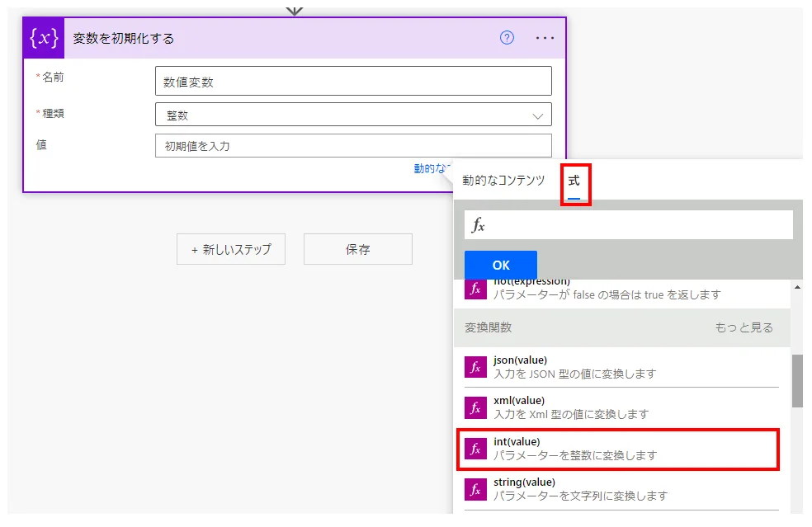
Task: Expand 変換関数 with もっと見る
Action: tap(744, 327)
